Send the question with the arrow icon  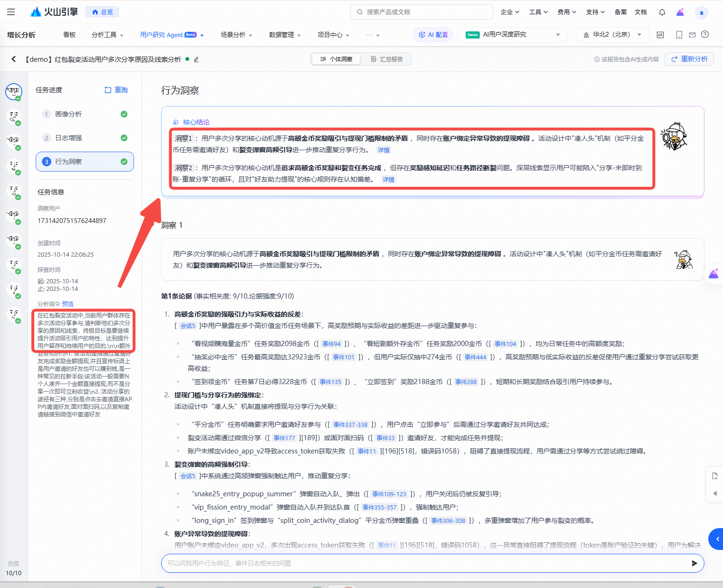pyautogui.click(x=694, y=563)
